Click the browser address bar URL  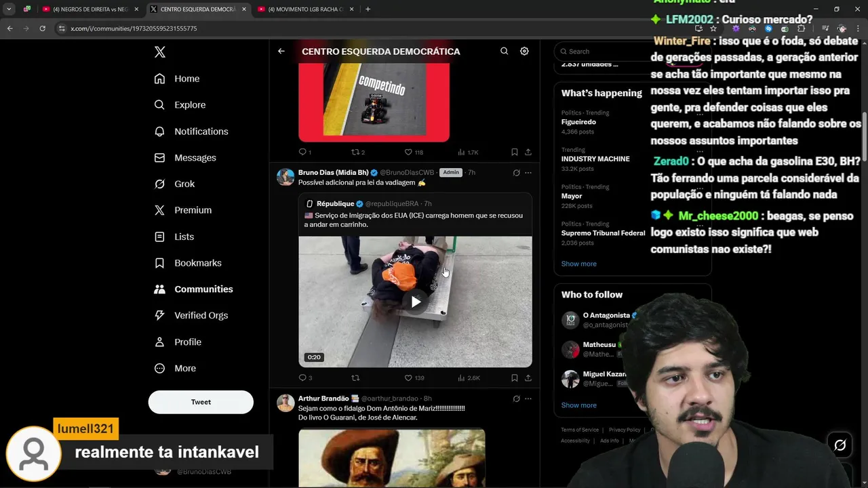(x=134, y=28)
